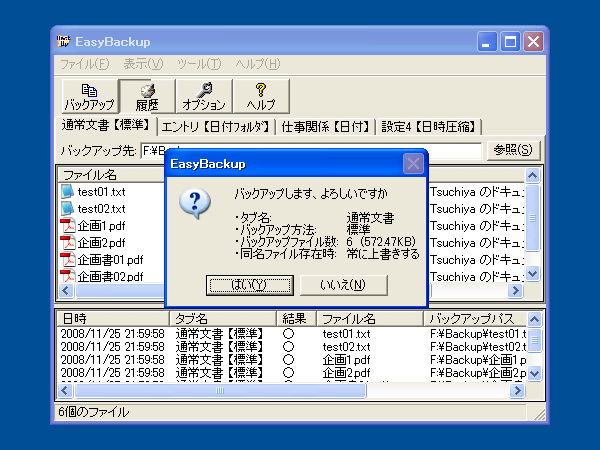Click history list scroll right arrow
The width and height of the screenshot is (600, 450).
coord(517,391)
